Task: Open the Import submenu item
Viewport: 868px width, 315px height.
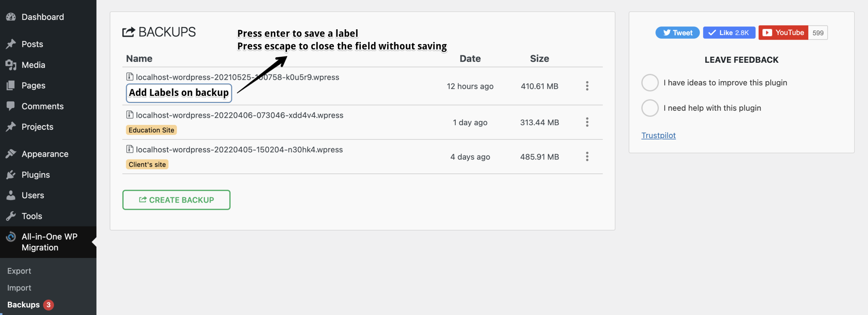Action: pyautogui.click(x=19, y=288)
